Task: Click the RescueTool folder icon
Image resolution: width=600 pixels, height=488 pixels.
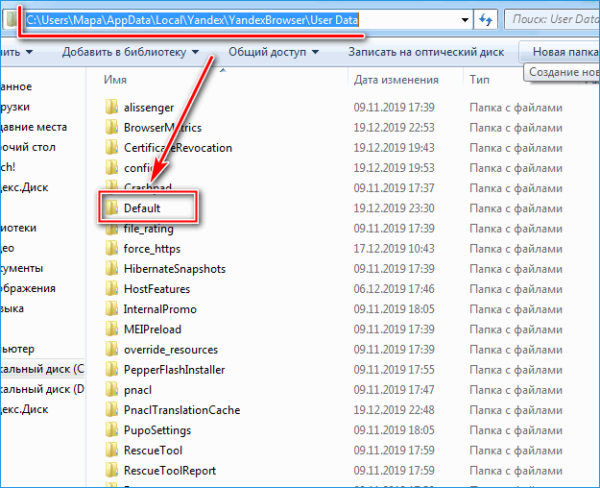Action: pos(111,450)
